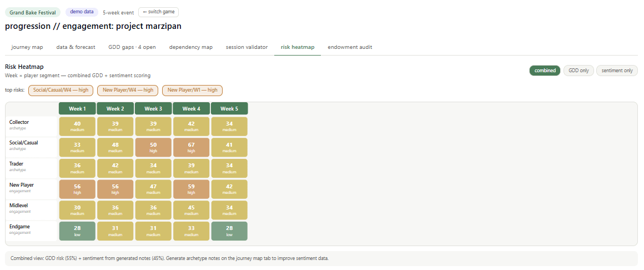Go to dependency map tab

point(191,47)
